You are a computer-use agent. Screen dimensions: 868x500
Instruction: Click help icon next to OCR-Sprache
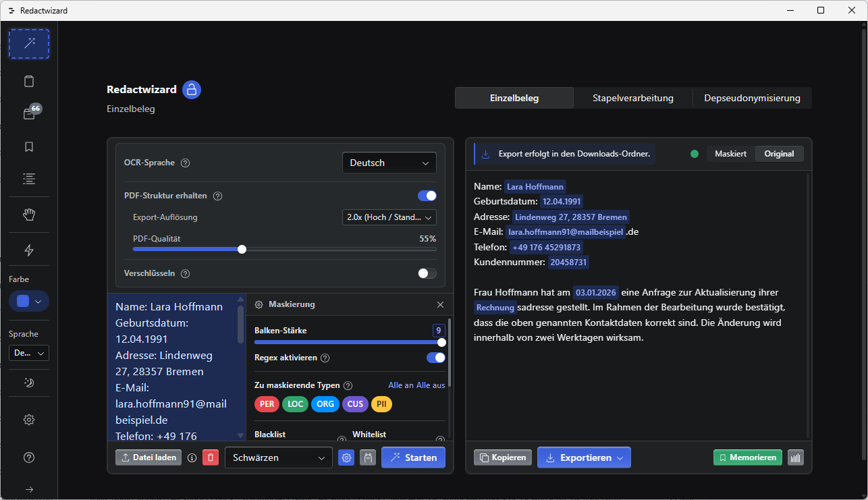(x=186, y=163)
